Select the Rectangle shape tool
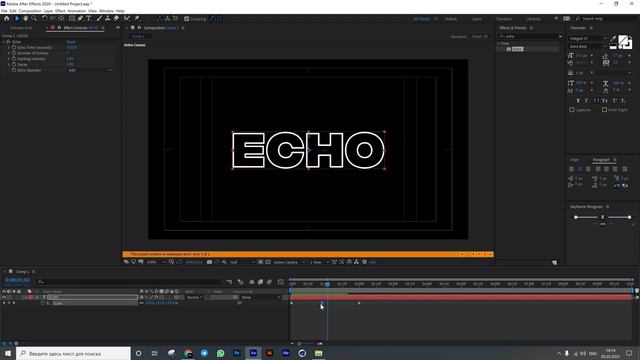 click(72, 18)
